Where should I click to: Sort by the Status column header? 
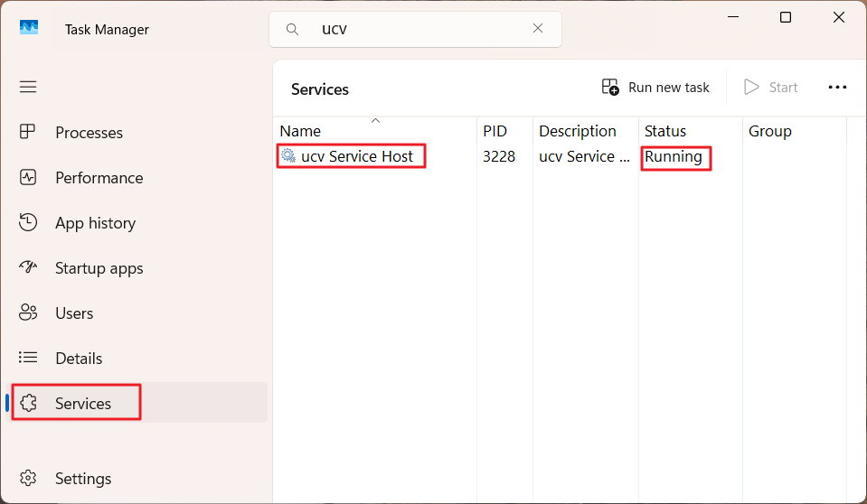[665, 131]
